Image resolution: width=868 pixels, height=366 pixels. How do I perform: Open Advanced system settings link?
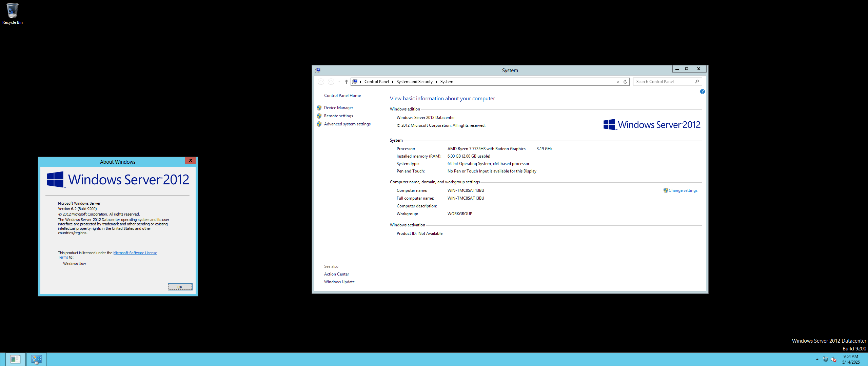[347, 124]
